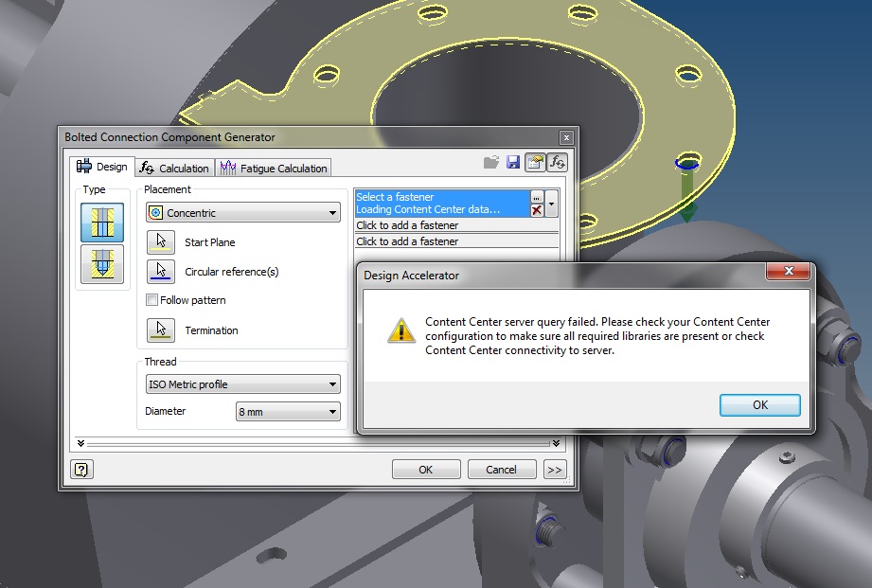Image resolution: width=872 pixels, height=588 pixels.
Task: Click the Start Plane selection arrow button
Action: 161,242
